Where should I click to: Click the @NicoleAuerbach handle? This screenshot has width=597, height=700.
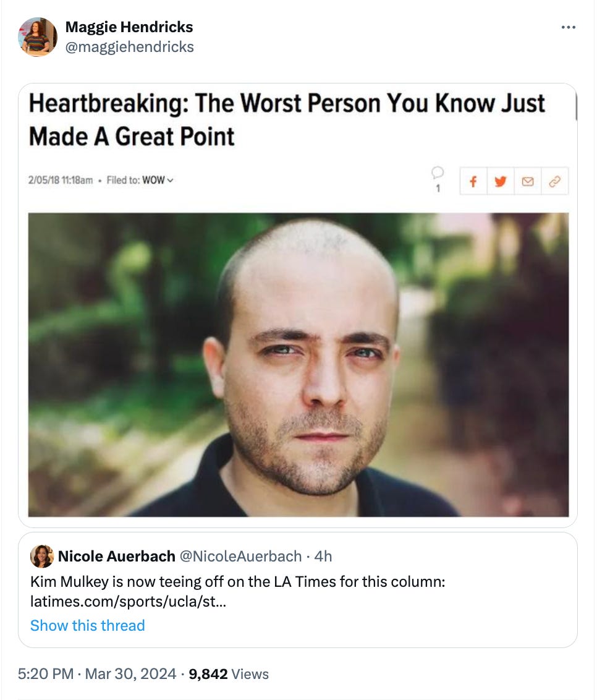240,557
